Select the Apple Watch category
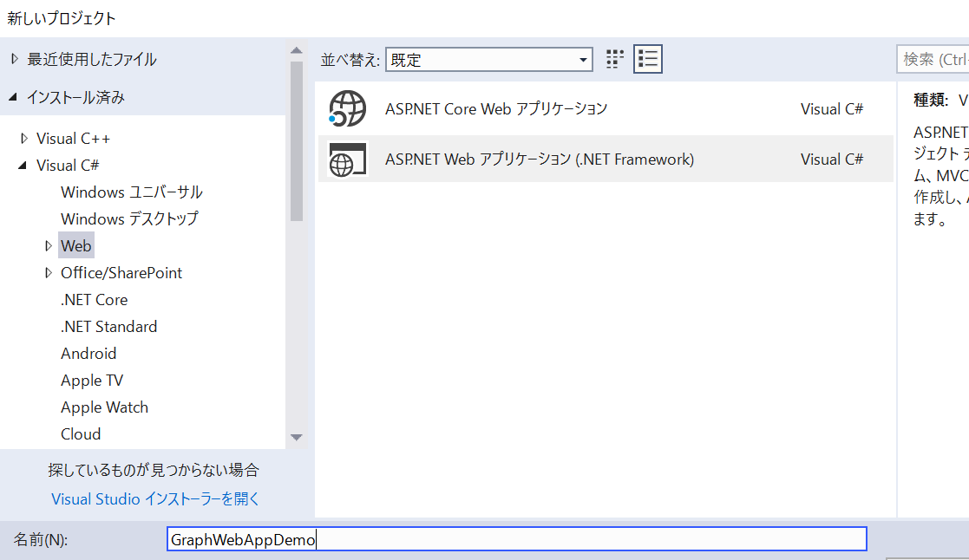This screenshot has width=969, height=560. (x=104, y=407)
